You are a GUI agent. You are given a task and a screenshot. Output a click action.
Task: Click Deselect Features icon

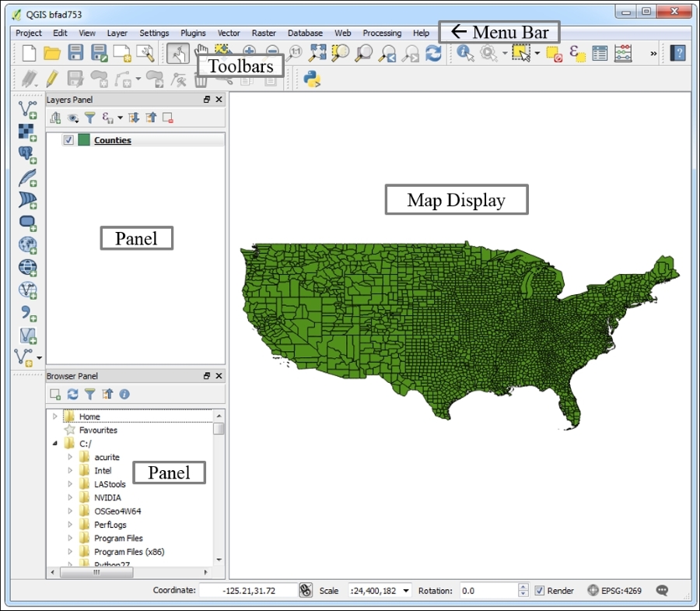tap(554, 54)
